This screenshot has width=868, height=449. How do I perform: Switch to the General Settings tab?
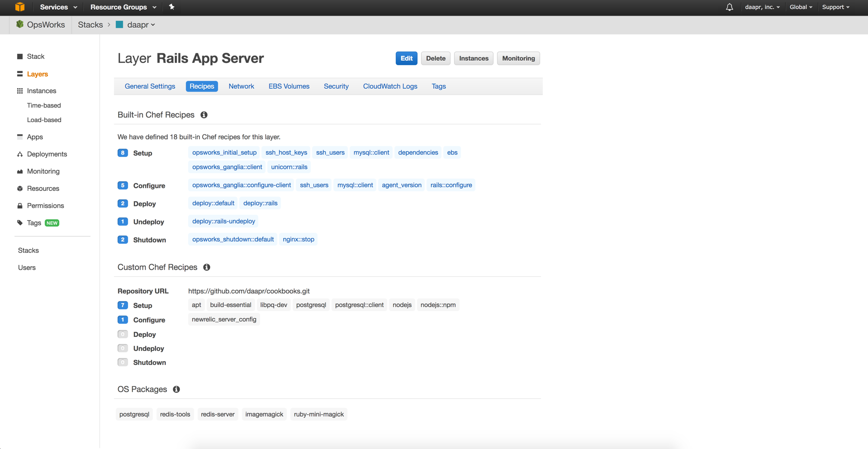point(150,86)
